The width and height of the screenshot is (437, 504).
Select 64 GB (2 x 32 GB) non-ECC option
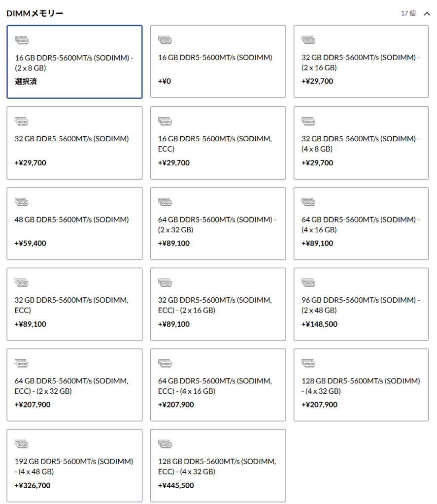(x=218, y=223)
